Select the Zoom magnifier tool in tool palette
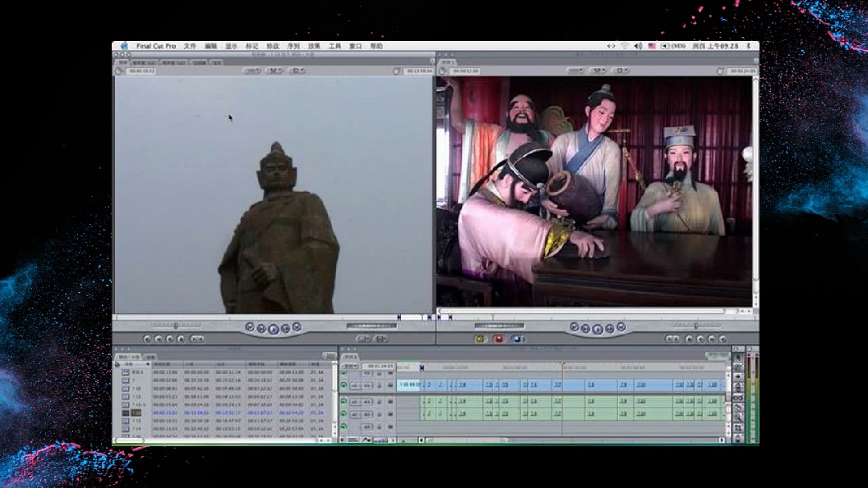Image resolution: width=868 pixels, height=488 pixels. tap(738, 416)
